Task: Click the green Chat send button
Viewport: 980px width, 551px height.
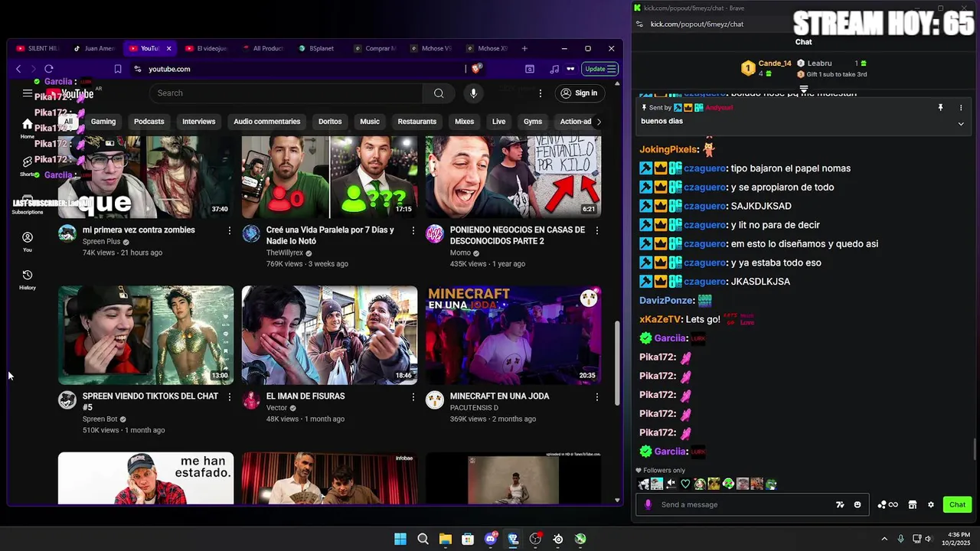Action: tap(957, 505)
